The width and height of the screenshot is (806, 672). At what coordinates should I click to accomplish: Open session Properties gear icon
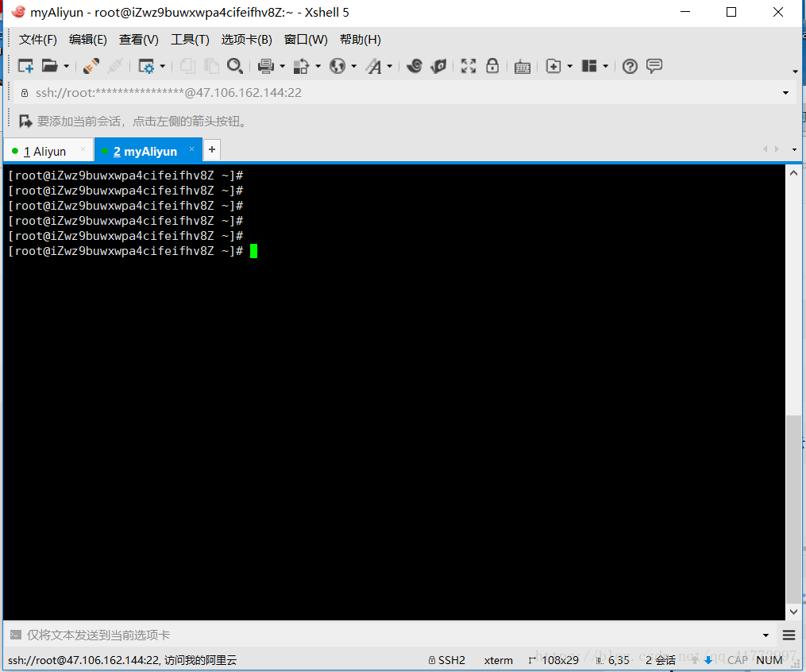click(x=146, y=66)
